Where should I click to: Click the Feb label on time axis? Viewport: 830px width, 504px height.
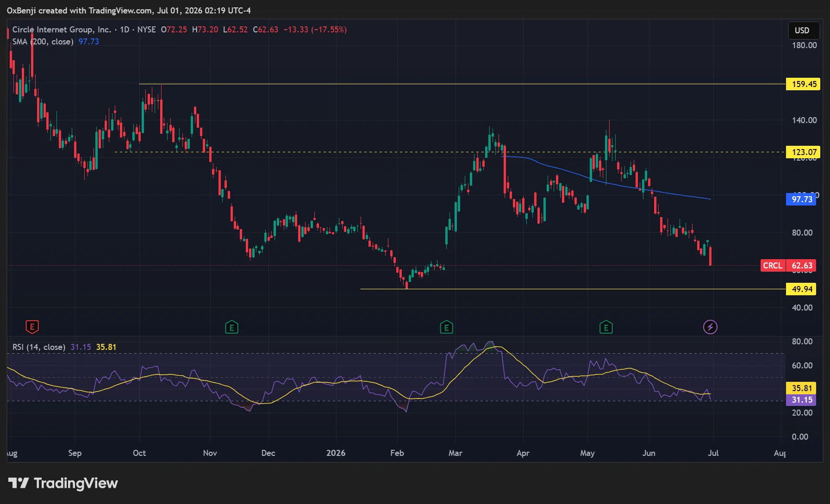[x=397, y=453]
